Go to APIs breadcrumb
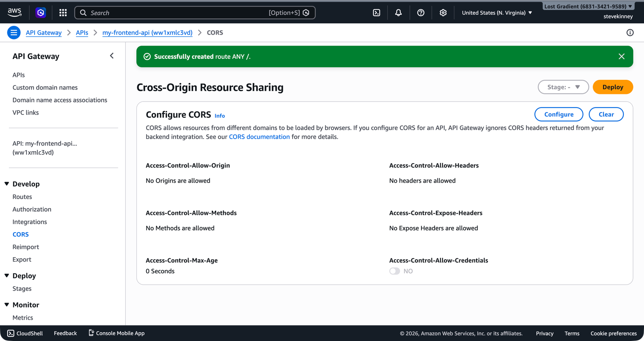The height and width of the screenshot is (341, 644). [x=82, y=33]
